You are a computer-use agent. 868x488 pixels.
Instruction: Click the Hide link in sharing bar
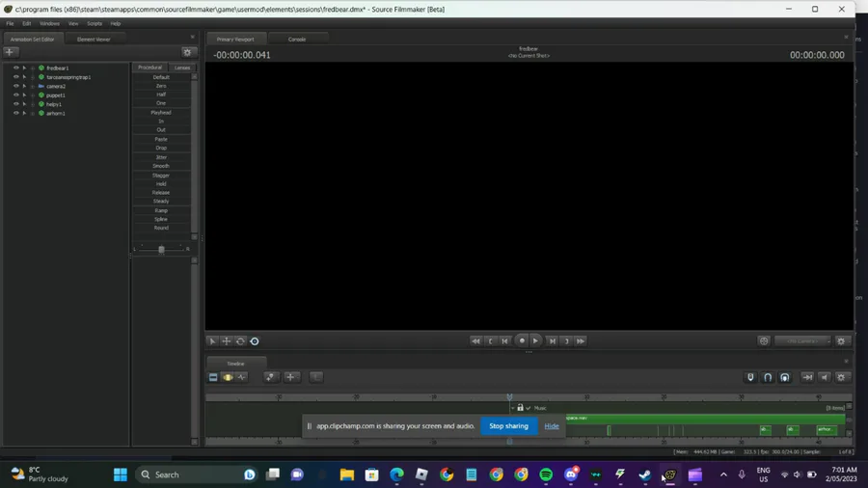pyautogui.click(x=552, y=426)
